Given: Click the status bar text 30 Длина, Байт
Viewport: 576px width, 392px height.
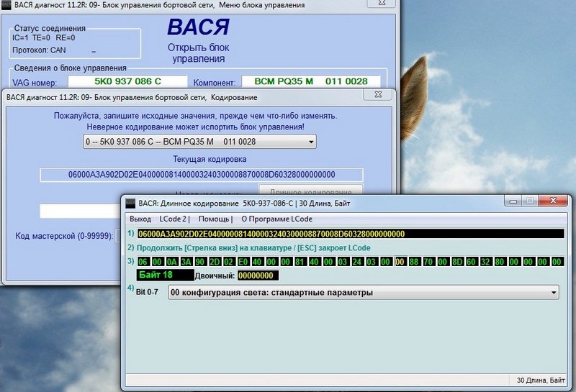Looking at the screenshot, I should pos(541,380).
